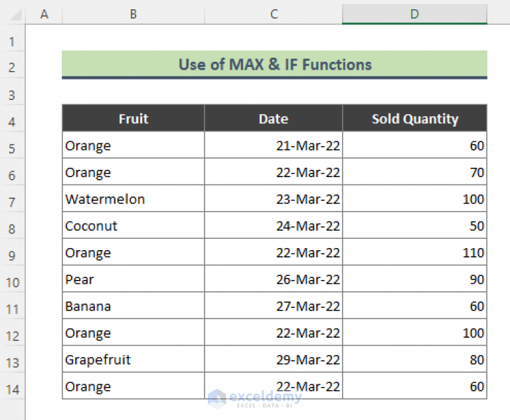Screen dimensions: 510x420
Task: Select the date cell in row 6
Action: tap(274, 172)
